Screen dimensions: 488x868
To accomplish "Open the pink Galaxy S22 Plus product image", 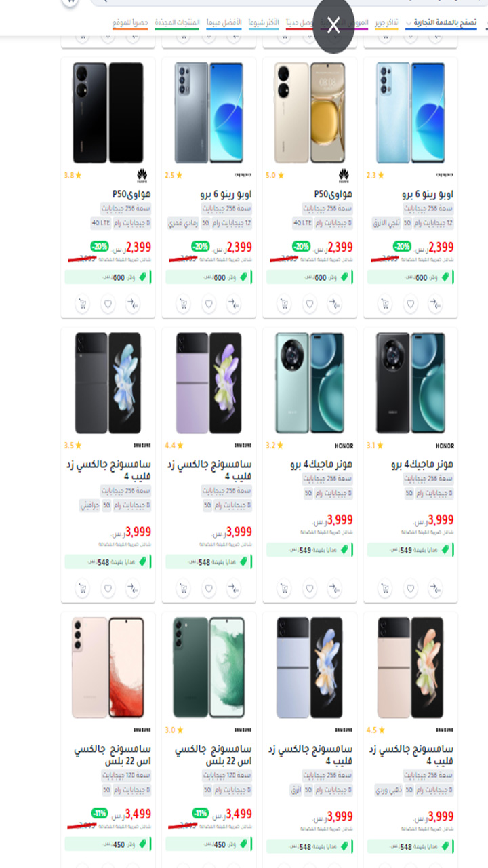I will tap(108, 668).
